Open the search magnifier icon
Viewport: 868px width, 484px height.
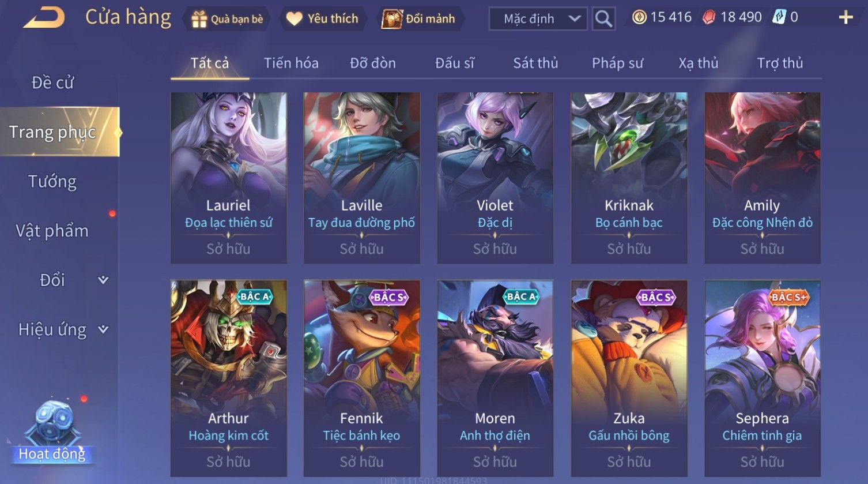(x=603, y=19)
